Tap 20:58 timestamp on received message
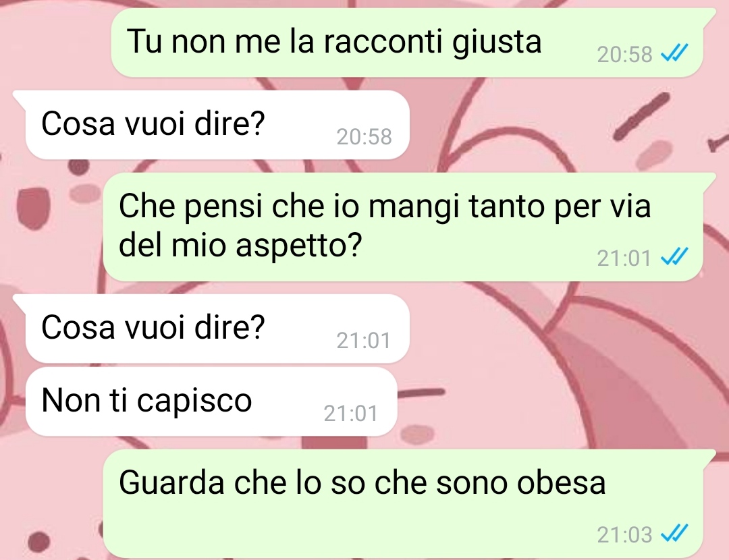Image resolution: width=729 pixels, height=560 pixels. pos(364,137)
